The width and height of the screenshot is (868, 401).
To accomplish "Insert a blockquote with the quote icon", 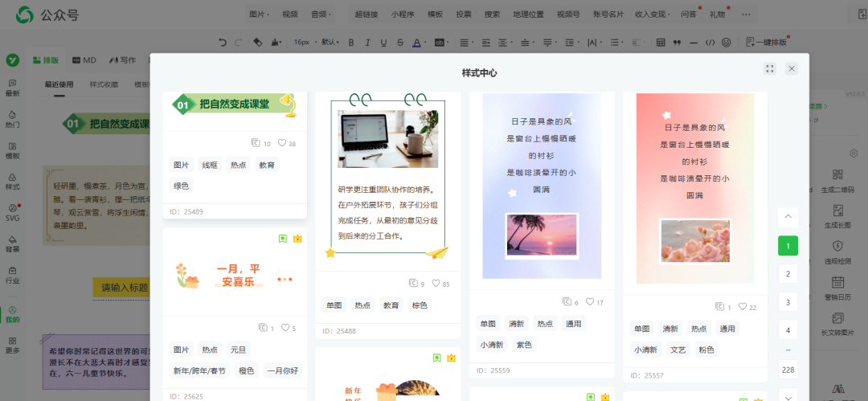I will click(677, 42).
